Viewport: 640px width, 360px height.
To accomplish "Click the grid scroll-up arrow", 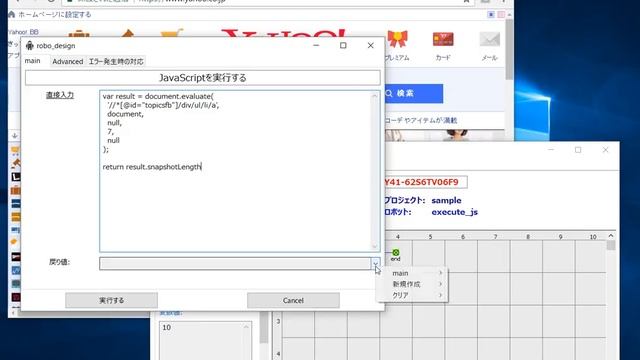I will pos(611,236).
